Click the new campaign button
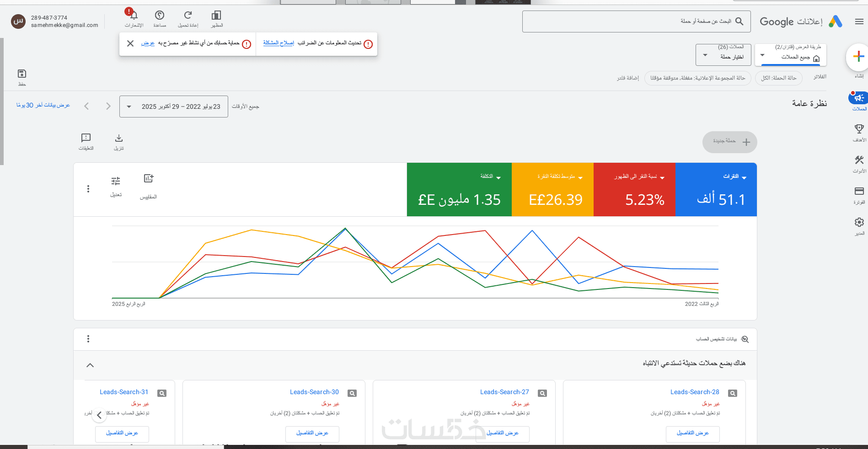This screenshot has width=868, height=449. click(x=730, y=142)
